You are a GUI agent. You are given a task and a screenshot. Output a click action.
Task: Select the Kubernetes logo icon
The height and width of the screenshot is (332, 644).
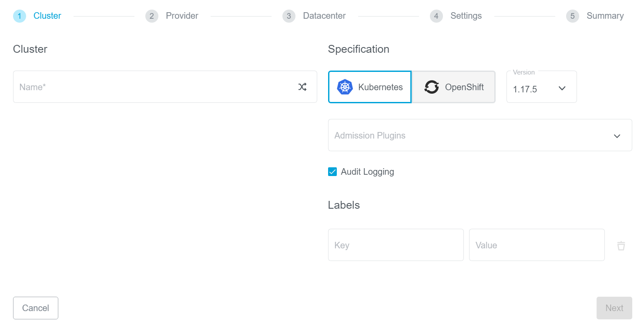(x=345, y=87)
